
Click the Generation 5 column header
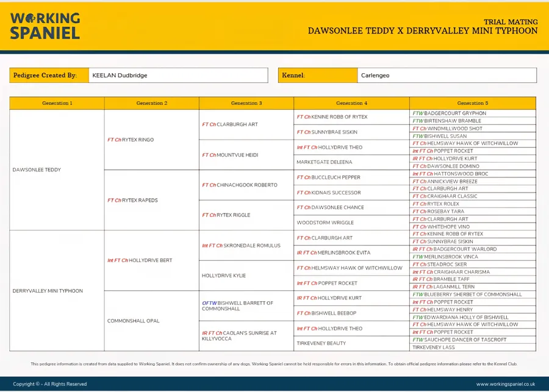473,103
